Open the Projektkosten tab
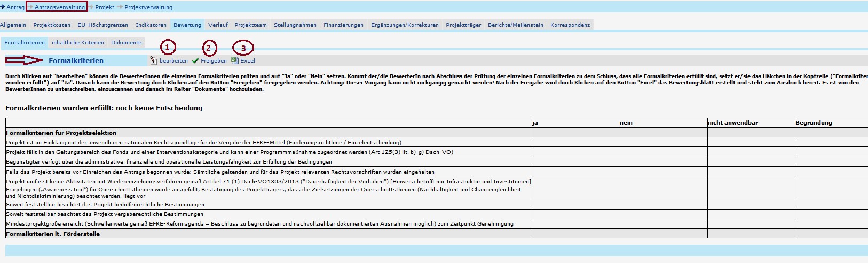 (x=52, y=25)
